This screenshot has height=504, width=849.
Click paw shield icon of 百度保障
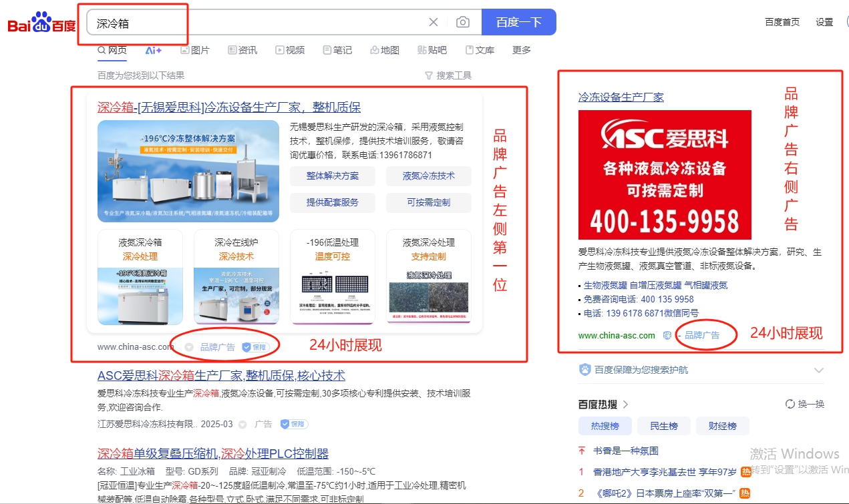tap(585, 369)
